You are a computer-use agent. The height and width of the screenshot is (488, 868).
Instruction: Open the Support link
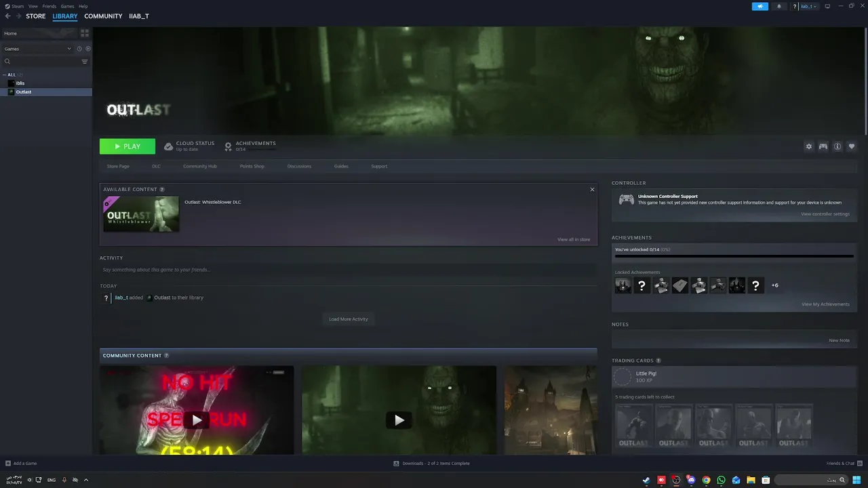click(x=379, y=166)
